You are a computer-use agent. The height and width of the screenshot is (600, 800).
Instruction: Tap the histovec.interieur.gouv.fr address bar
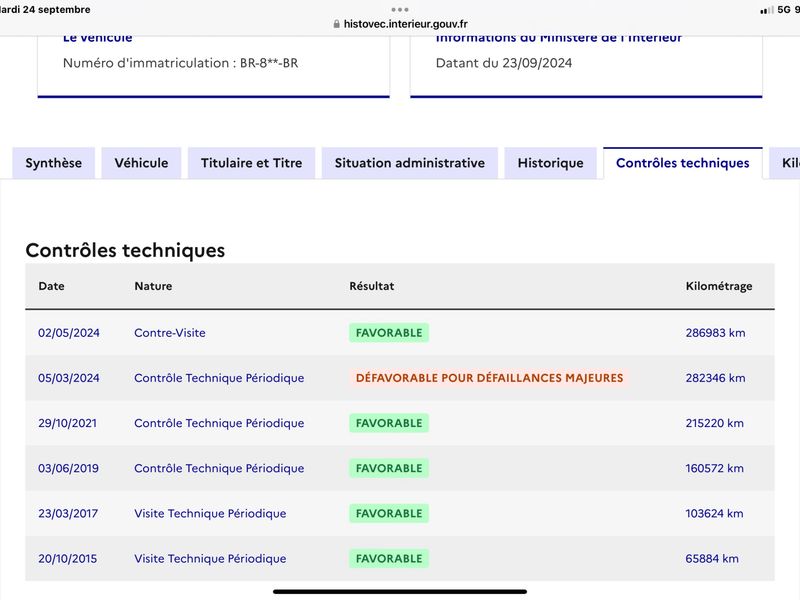click(x=400, y=24)
